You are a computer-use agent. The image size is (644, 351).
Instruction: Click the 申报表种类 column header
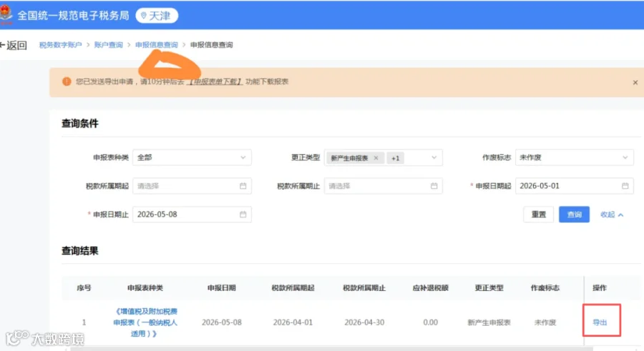145,288
